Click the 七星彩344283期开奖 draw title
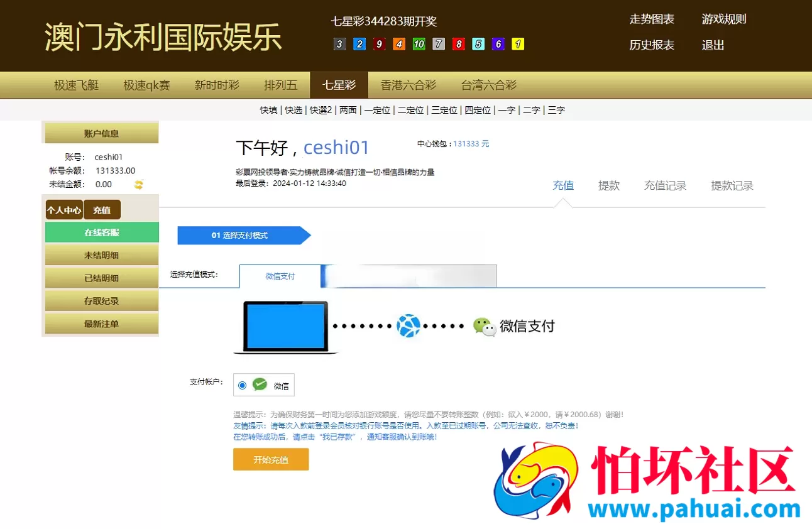 pyautogui.click(x=384, y=21)
